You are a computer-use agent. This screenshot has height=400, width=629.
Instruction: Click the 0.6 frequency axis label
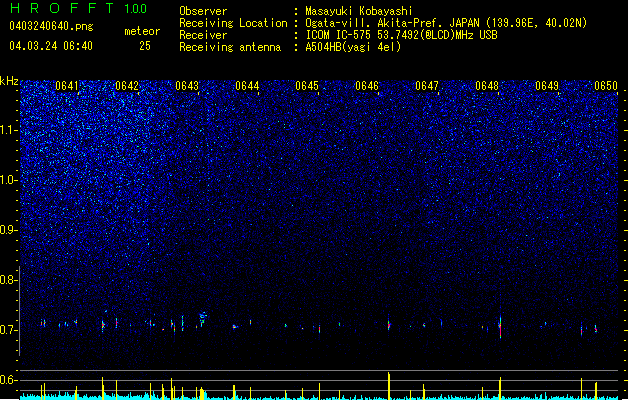[x=9, y=380]
